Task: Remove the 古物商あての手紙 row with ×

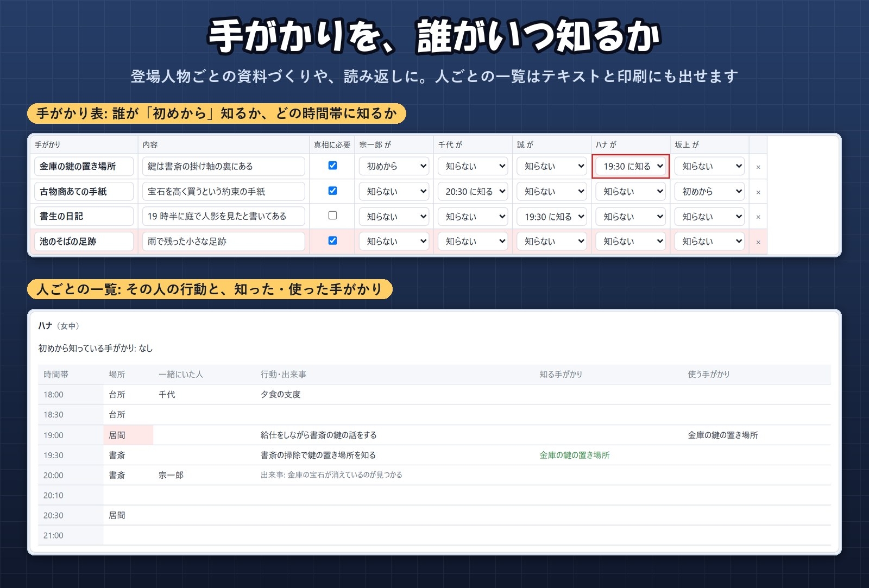Action: pyautogui.click(x=758, y=192)
